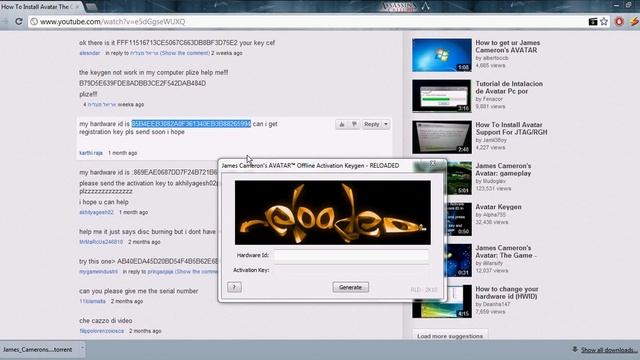Click the 'che cazzo di video' comment
This screenshot has height=360, width=640.
(106, 321)
